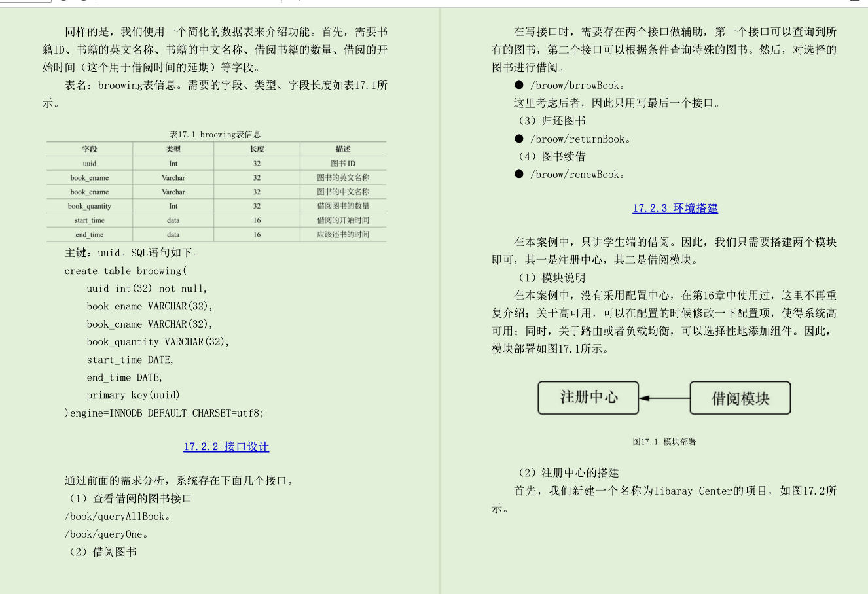868x594 pixels.
Task: Click the 借阅模块 box in figure 17.1
Action: pyautogui.click(x=740, y=398)
